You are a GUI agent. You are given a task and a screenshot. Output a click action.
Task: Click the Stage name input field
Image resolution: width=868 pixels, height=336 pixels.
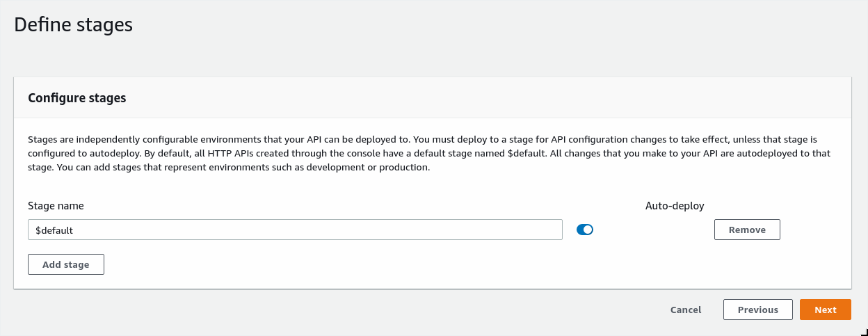(x=295, y=230)
